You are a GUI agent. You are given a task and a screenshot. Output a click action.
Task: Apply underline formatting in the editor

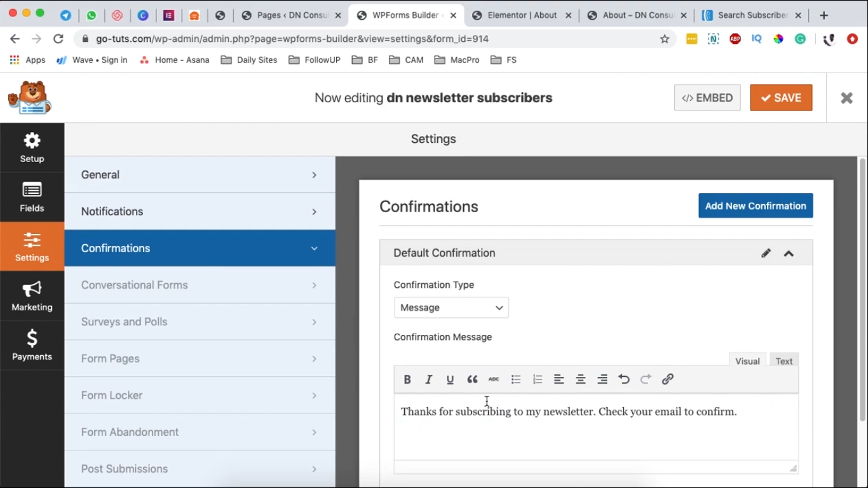coord(450,379)
